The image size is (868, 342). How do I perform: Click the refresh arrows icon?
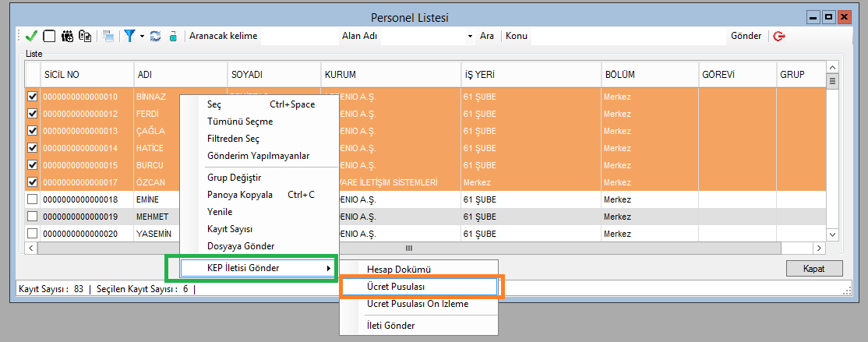[x=155, y=36]
